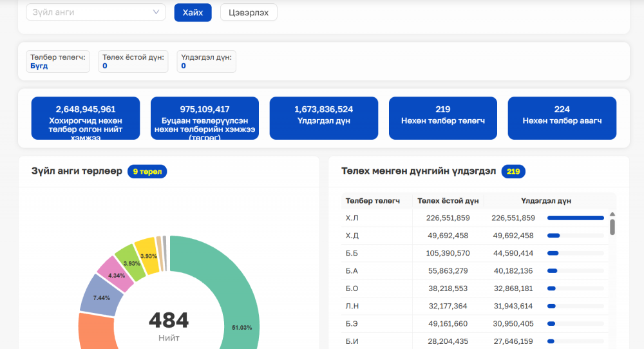
Task: Click the blue-gray 7.44% donut segment
Action: [x=101, y=296]
